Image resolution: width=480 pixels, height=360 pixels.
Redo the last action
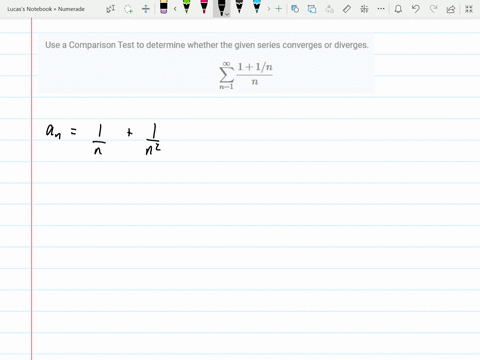433,9
